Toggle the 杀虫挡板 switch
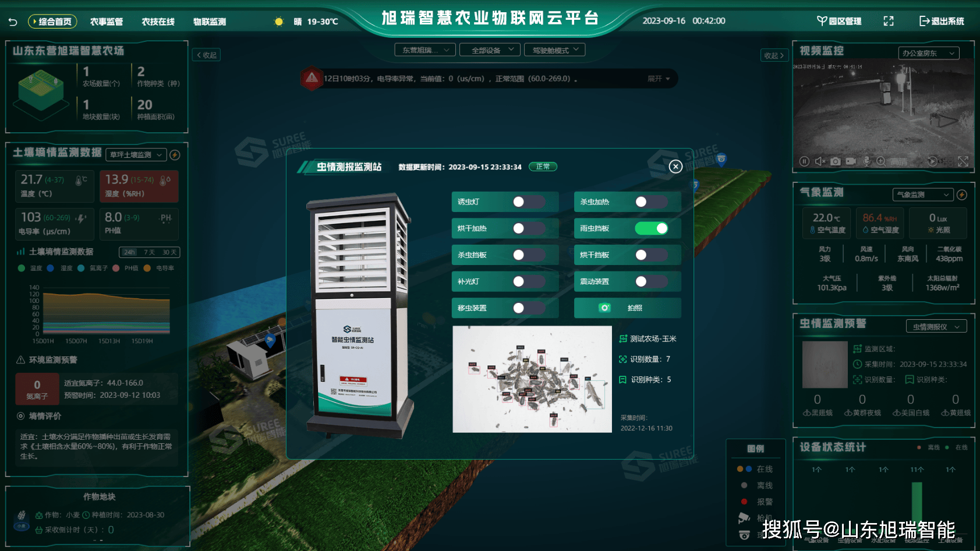This screenshot has width=980, height=551. point(529,255)
